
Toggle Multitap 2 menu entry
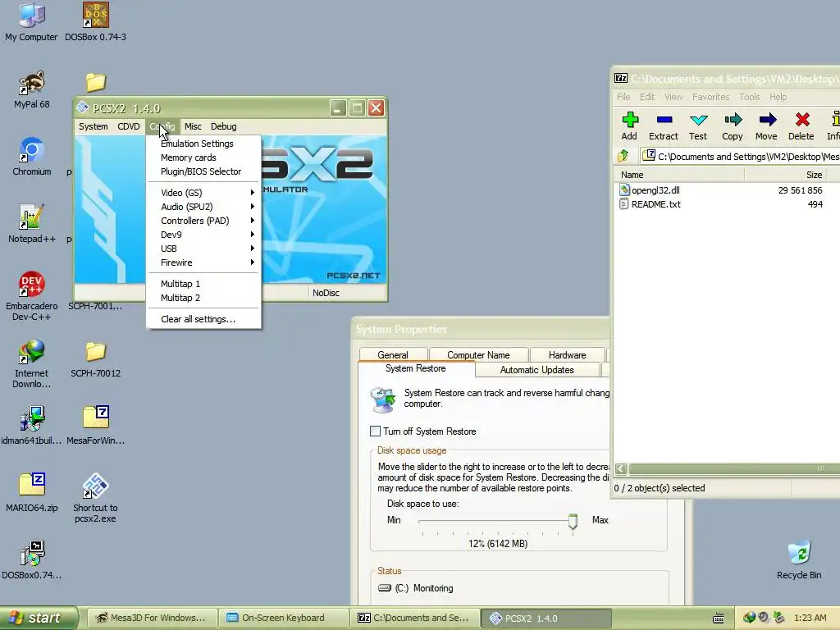203,297
